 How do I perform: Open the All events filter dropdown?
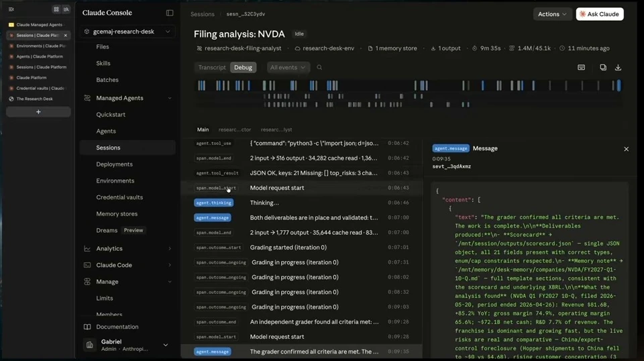tap(288, 67)
